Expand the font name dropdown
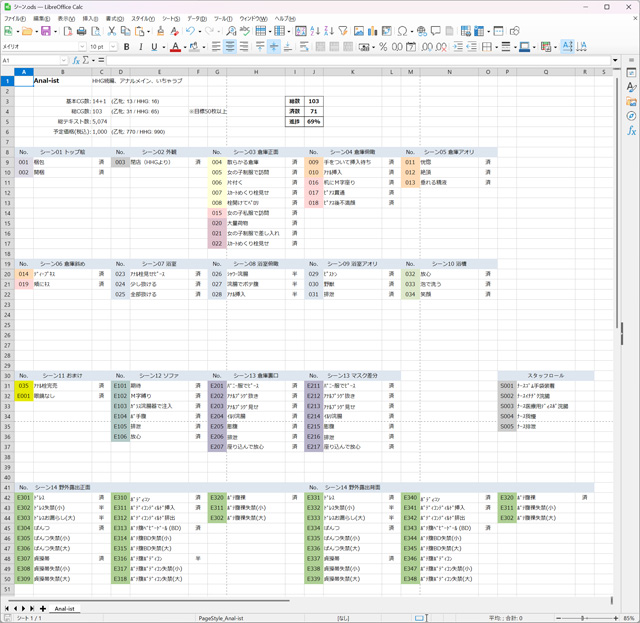The height and width of the screenshot is (623, 640). click(82, 47)
